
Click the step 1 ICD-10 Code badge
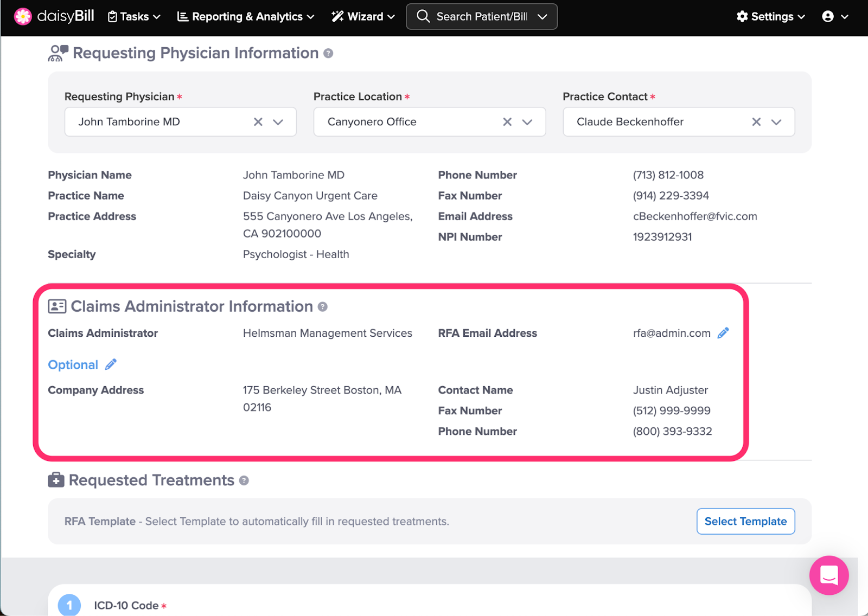[69, 605]
